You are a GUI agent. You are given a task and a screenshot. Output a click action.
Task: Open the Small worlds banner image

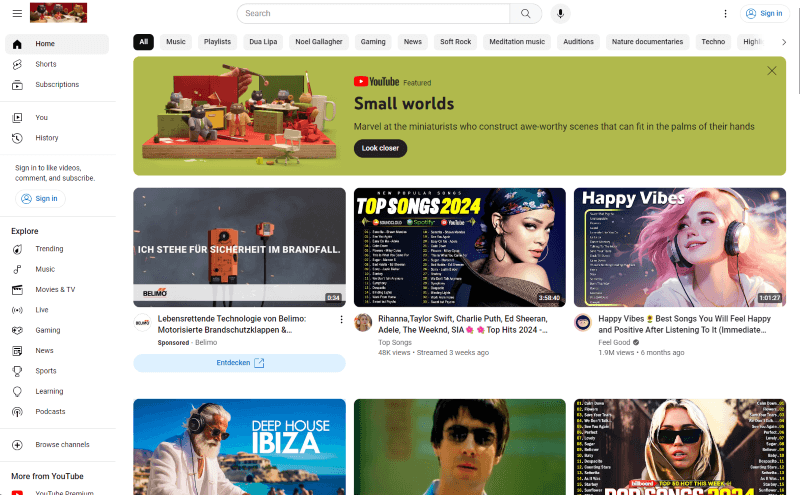(x=239, y=115)
